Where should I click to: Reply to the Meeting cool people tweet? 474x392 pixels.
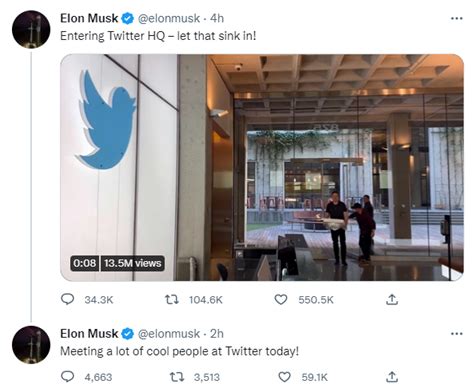pyautogui.click(x=68, y=377)
